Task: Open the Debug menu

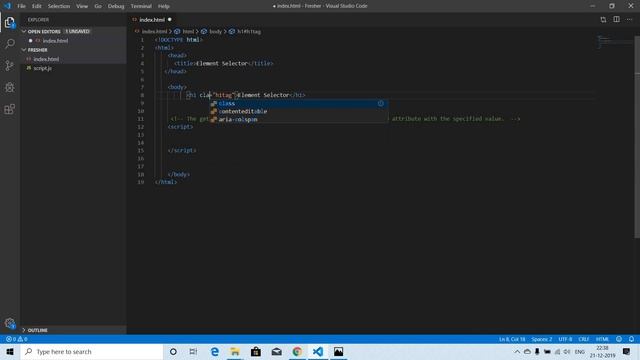Action: tap(116, 6)
